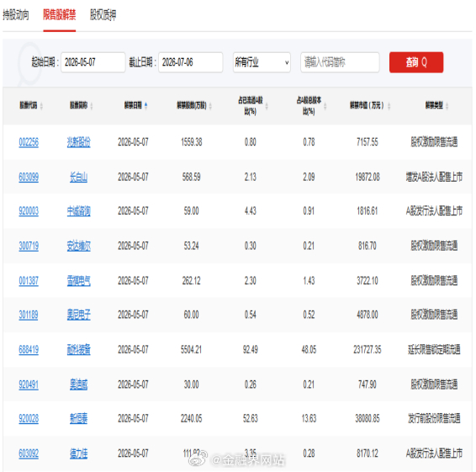Sort by unlock type column arrows

pyautogui.click(x=447, y=106)
